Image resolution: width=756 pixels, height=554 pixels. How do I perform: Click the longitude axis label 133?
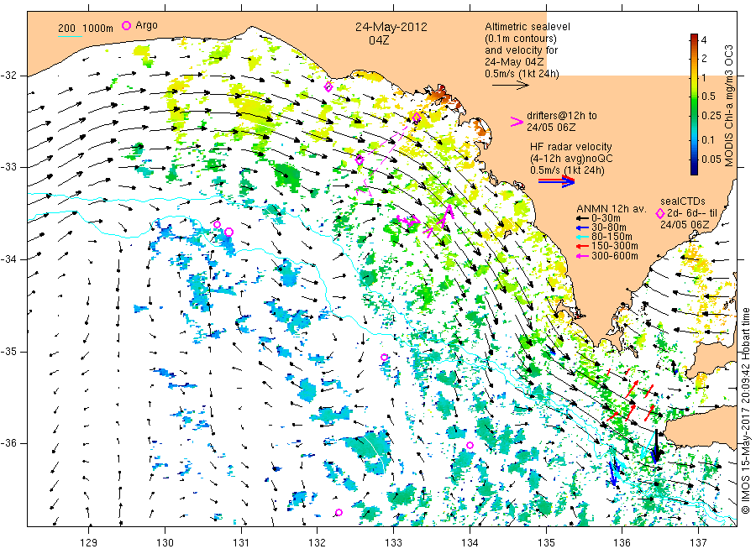pyautogui.click(x=393, y=543)
